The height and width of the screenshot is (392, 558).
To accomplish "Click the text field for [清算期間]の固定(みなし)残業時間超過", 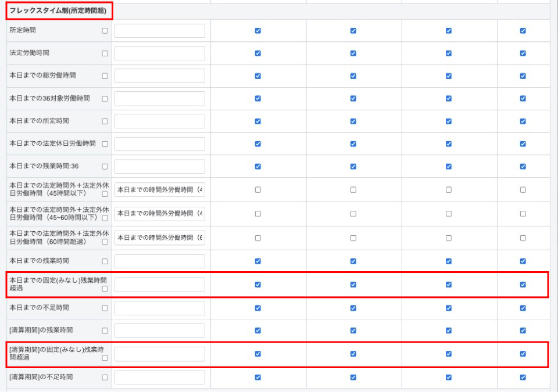I will point(160,354).
